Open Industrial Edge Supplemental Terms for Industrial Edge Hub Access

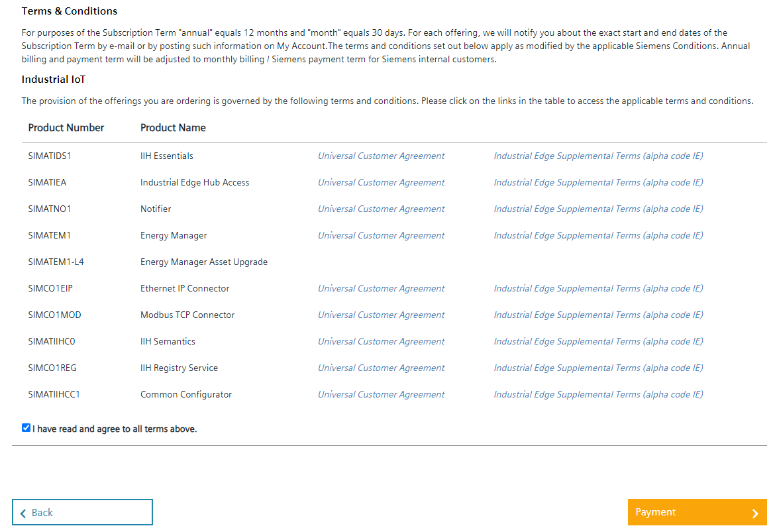(x=597, y=182)
